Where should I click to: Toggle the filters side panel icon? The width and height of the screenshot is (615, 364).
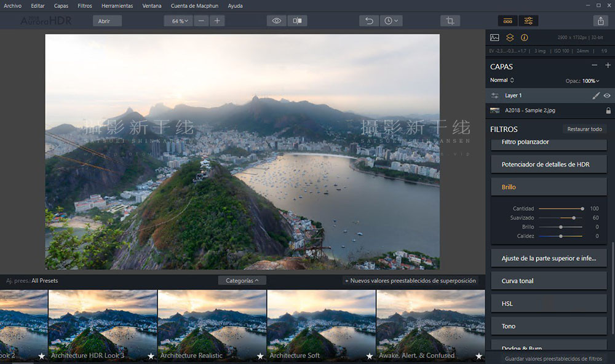pyautogui.click(x=528, y=21)
